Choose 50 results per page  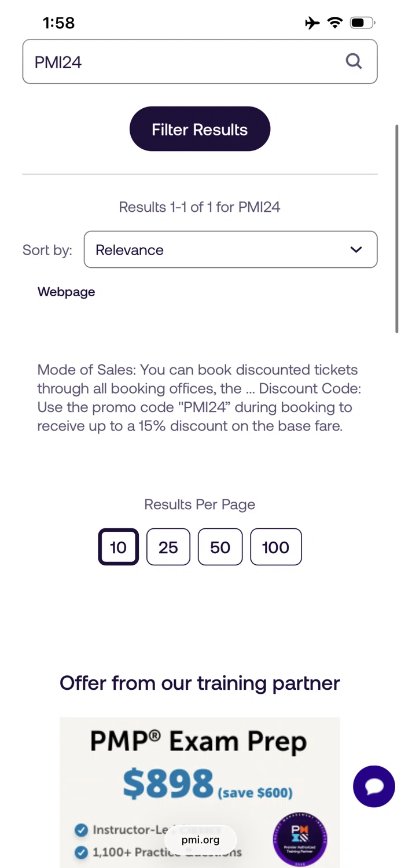[220, 547]
